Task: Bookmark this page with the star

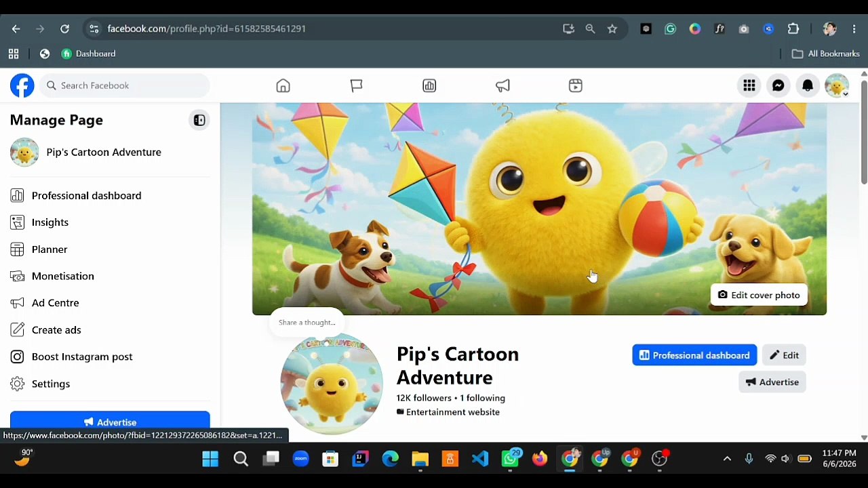Action: 612,28
